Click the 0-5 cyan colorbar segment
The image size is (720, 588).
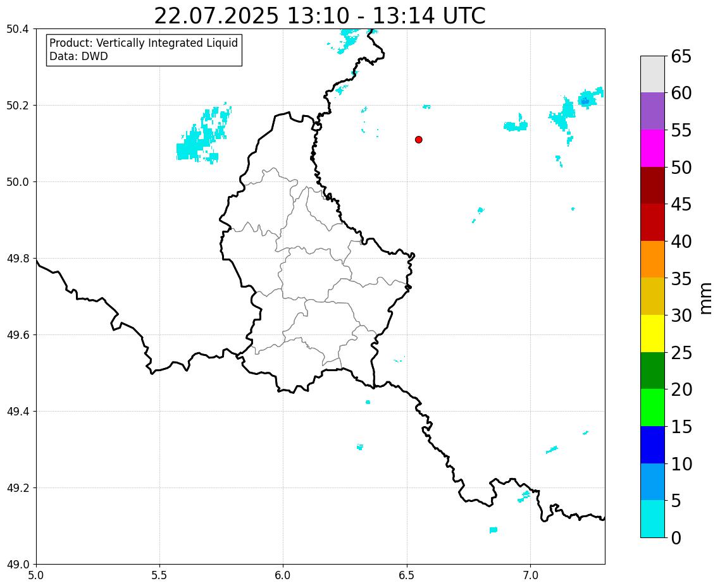(x=652, y=518)
